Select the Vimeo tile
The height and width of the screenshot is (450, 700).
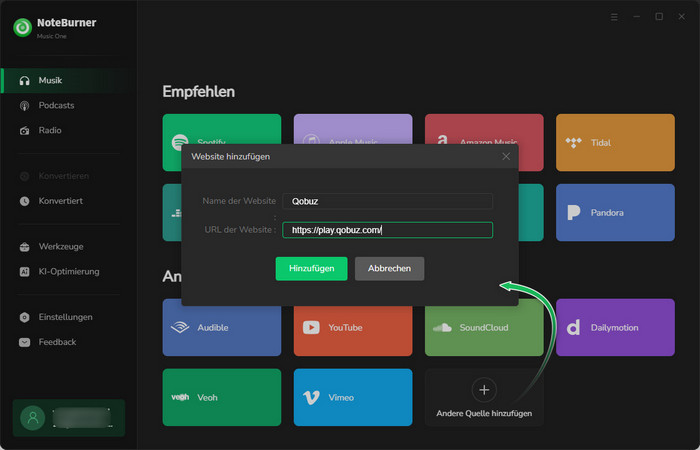tap(353, 397)
